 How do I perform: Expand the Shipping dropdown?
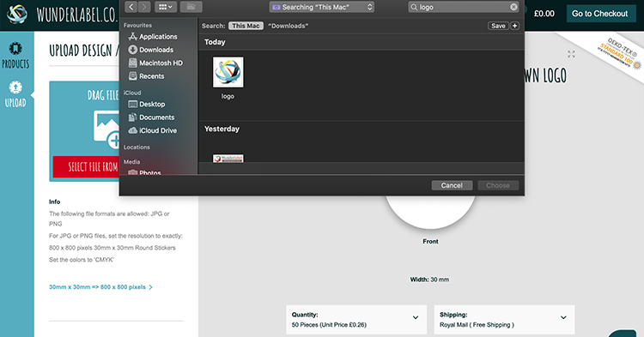pyautogui.click(x=504, y=319)
